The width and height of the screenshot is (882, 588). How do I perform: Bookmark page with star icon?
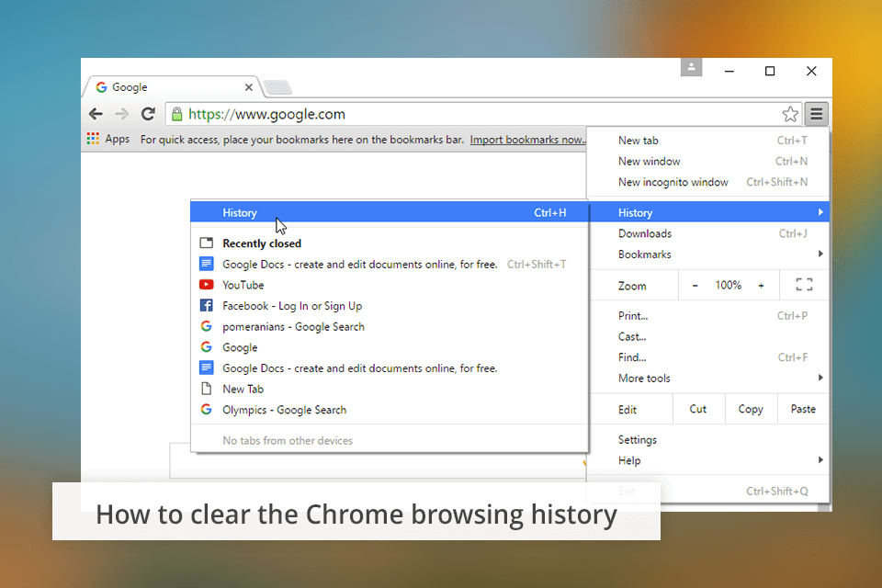pyautogui.click(x=790, y=114)
